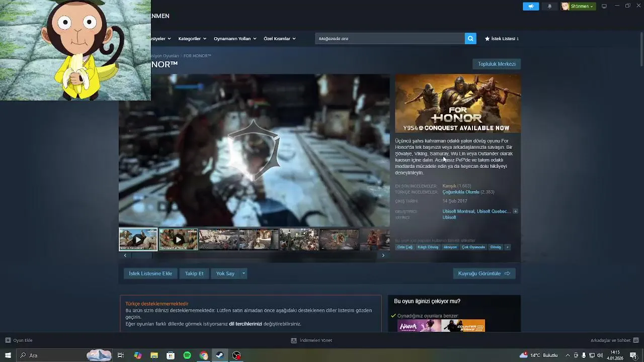The height and width of the screenshot is (362, 644).
Task: Click the blue megaphone announcements icon
Action: (531, 7)
